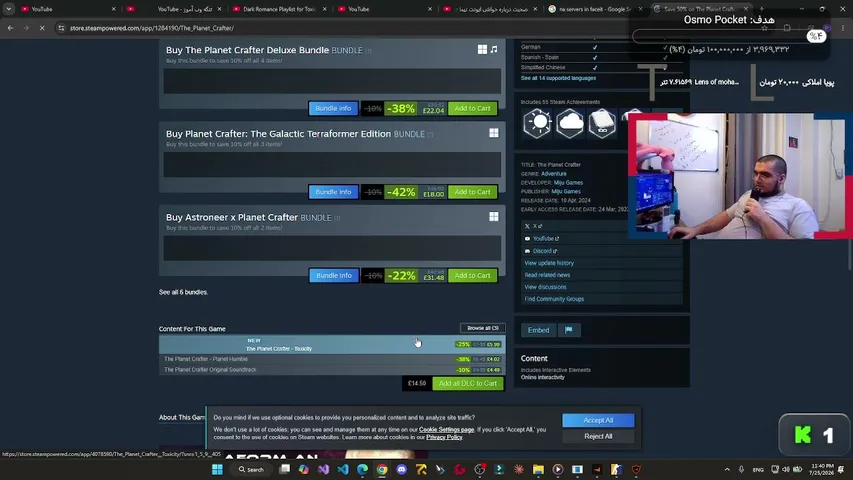Open the Privacy Policy link
The image size is (853, 480).
[x=444, y=437]
